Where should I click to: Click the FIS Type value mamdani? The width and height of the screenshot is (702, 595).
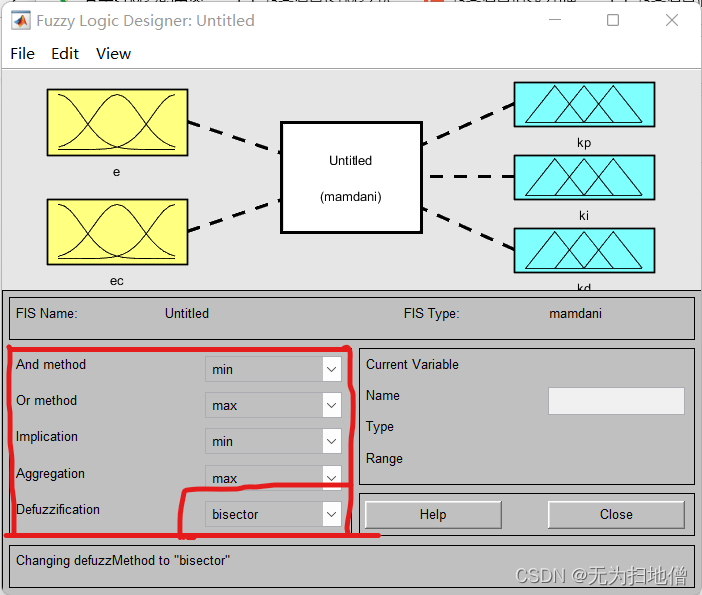575,313
